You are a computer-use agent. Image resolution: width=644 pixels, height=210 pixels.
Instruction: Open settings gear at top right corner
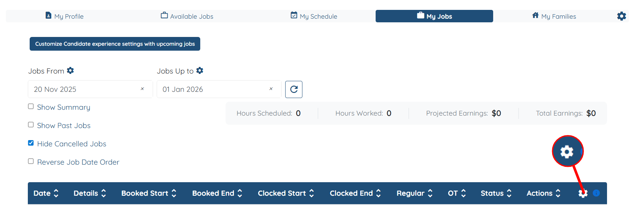621,16
